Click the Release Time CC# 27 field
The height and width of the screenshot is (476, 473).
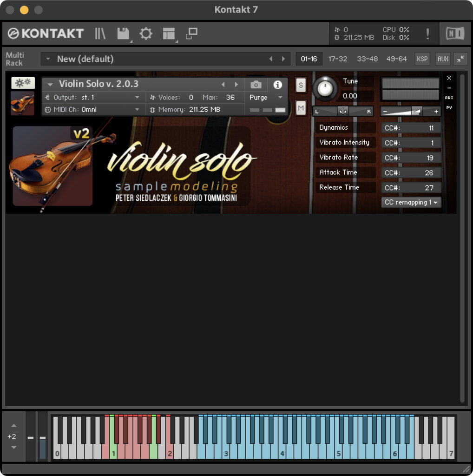411,187
